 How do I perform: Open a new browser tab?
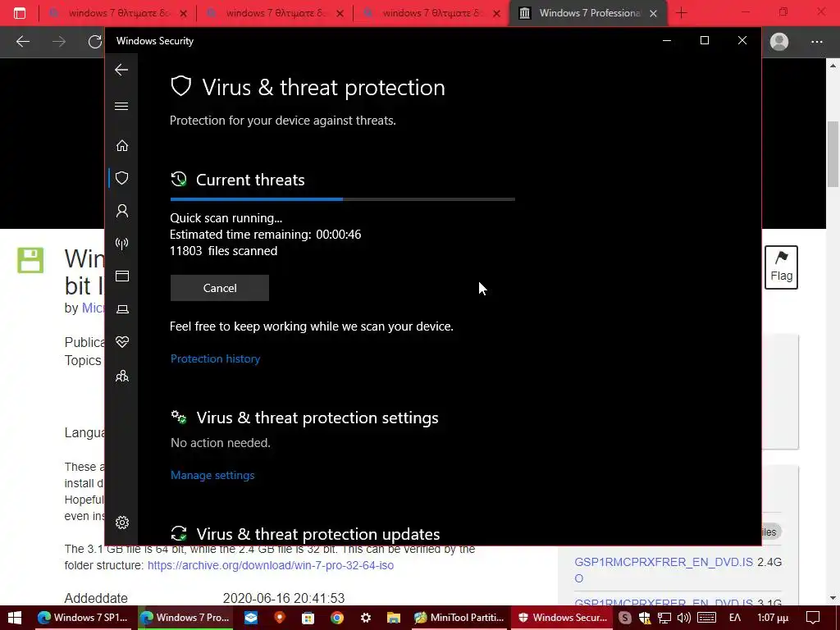click(682, 13)
